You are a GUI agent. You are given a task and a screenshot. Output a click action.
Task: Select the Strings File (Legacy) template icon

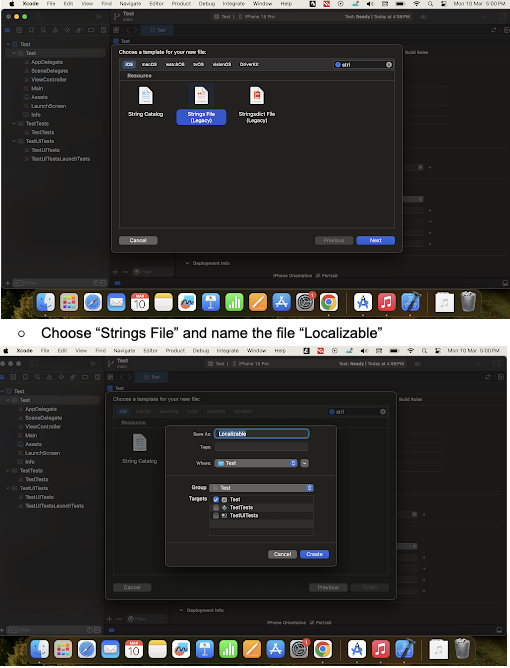(201, 95)
